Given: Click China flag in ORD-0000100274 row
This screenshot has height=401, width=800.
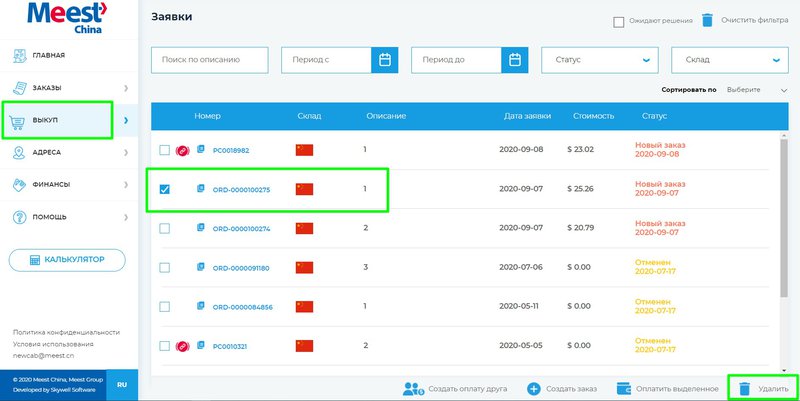Looking at the screenshot, I should point(304,229).
